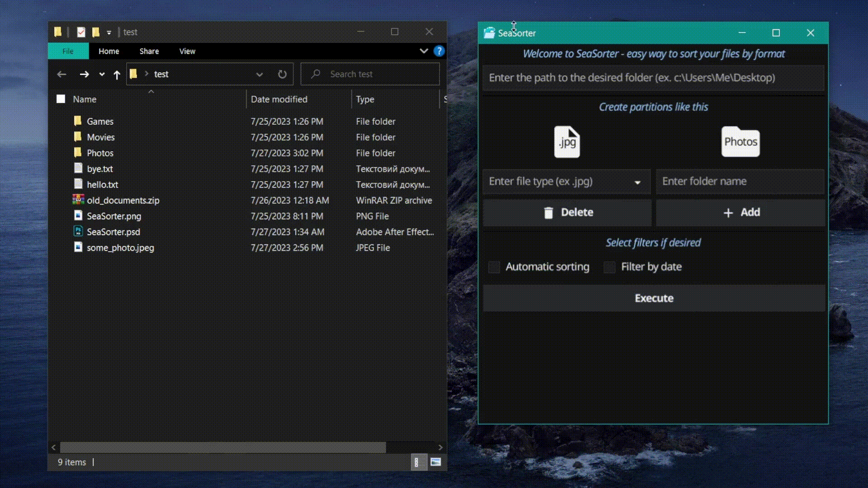Click the Execute button
Screen dimensions: 868x488
pos(654,298)
